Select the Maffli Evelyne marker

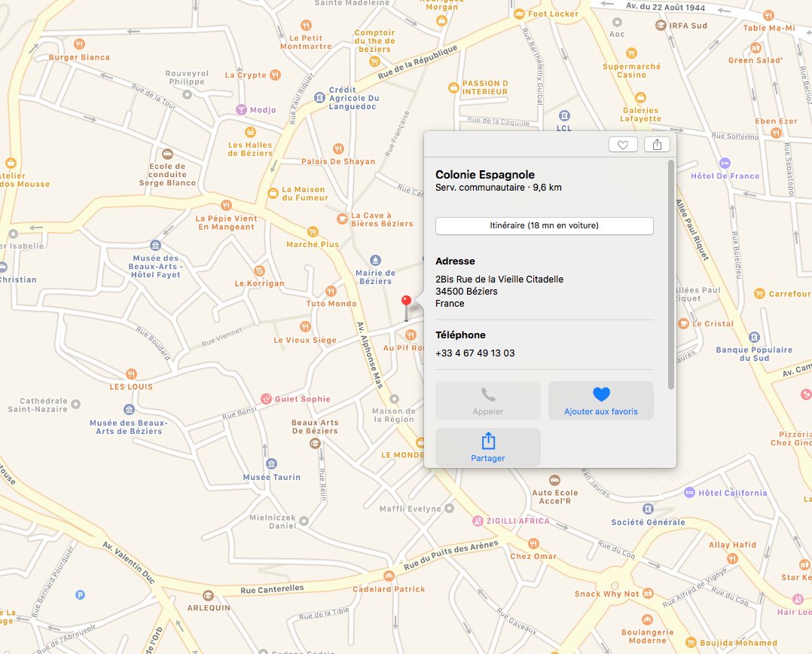point(450,509)
